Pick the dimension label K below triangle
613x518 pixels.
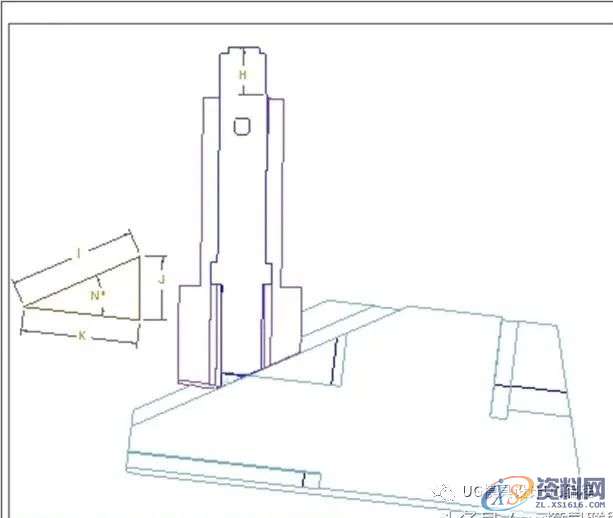click(81, 336)
